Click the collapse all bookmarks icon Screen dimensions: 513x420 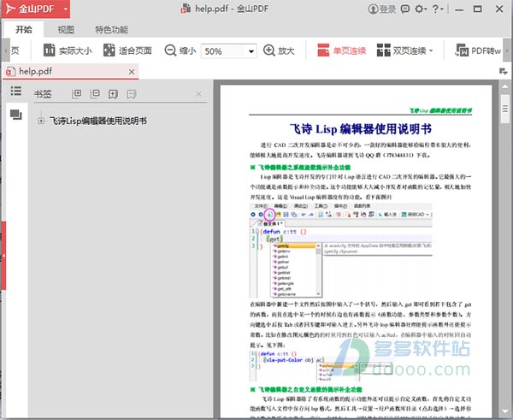point(95,94)
